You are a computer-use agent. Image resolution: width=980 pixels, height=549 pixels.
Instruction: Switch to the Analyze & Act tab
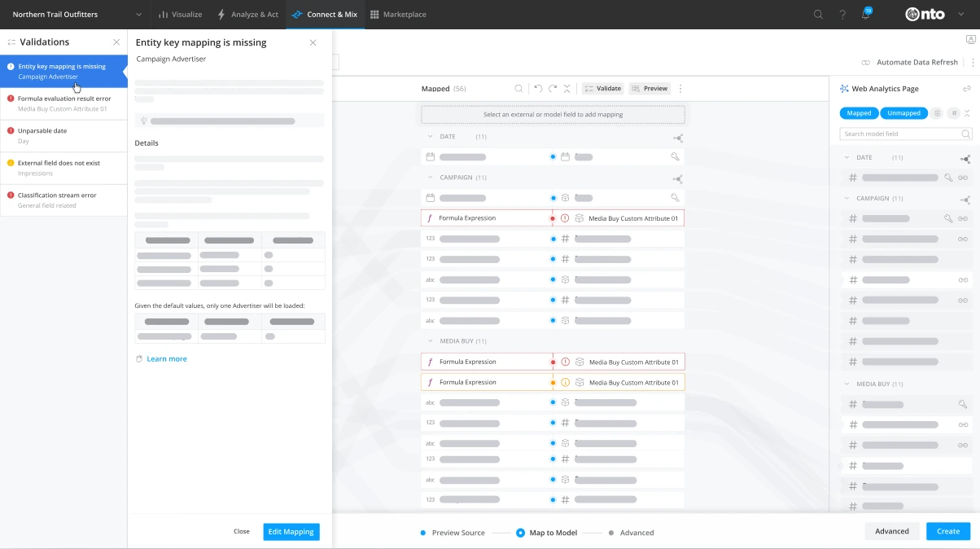pyautogui.click(x=247, y=15)
